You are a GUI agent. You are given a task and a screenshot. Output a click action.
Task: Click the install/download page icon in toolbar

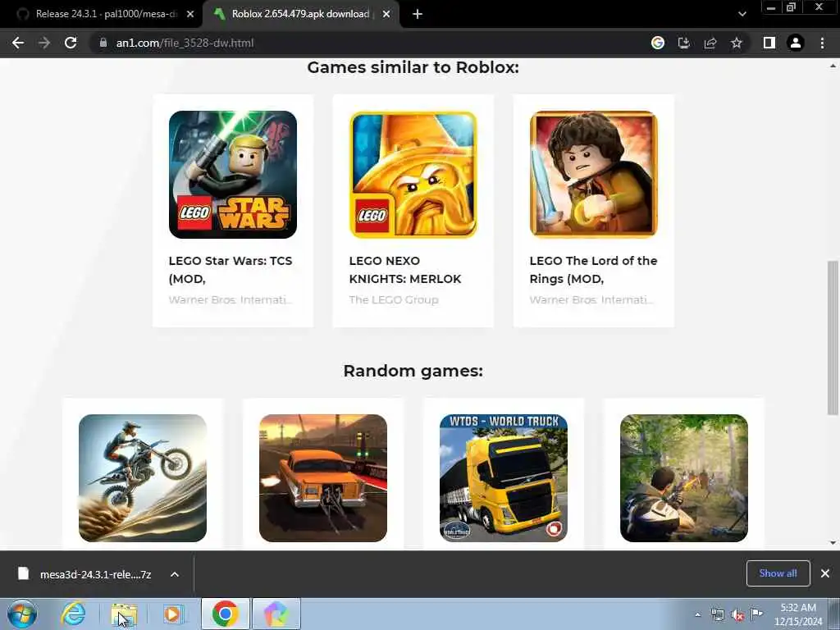click(x=684, y=43)
